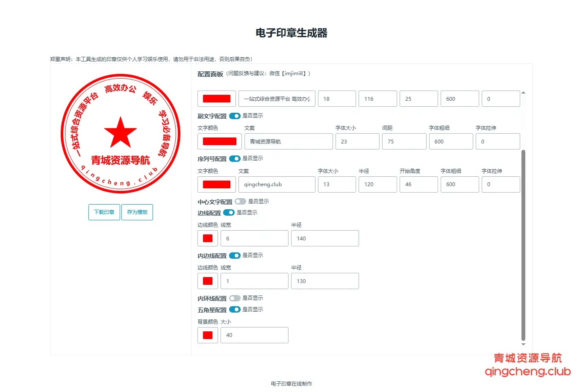Viewport: 583px width, 392px height.
Task: Click the 五角星 size field showing 40
Action: tap(254, 335)
